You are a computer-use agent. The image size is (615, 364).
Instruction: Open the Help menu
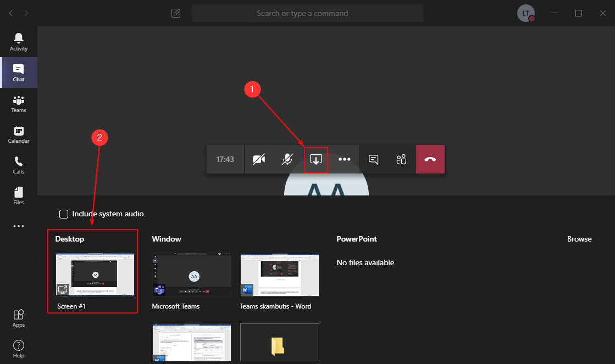[x=19, y=349]
